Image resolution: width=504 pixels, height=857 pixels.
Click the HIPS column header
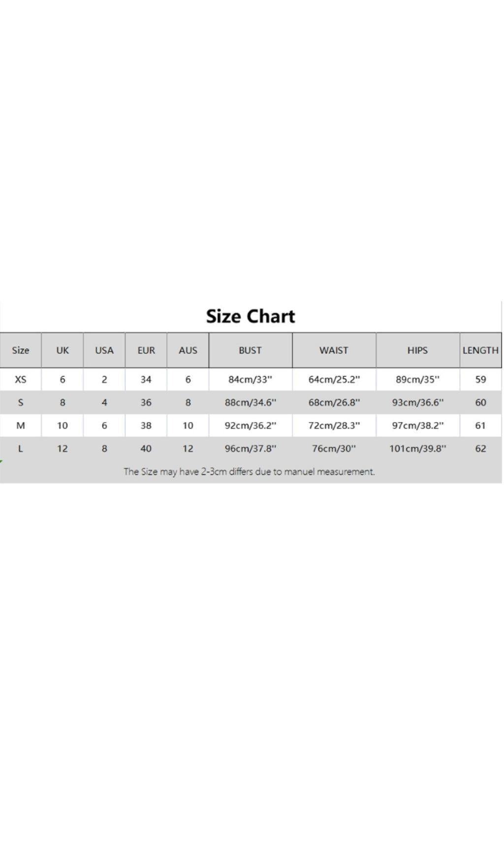tap(417, 350)
